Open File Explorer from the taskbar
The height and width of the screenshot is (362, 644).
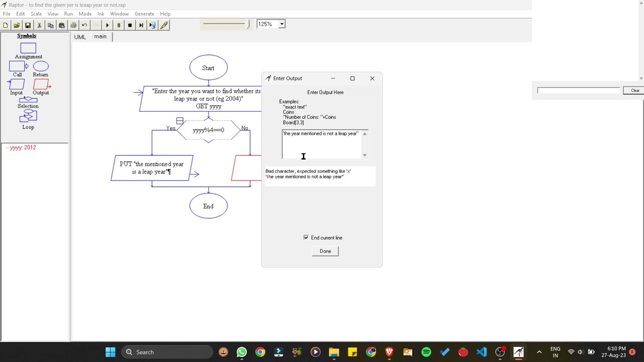click(x=334, y=352)
